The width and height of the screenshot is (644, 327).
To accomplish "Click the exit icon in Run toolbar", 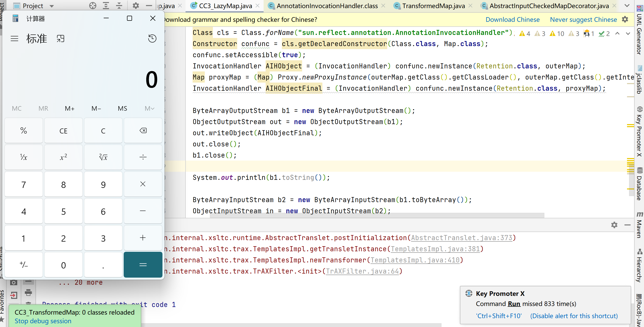I will click(x=14, y=295).
